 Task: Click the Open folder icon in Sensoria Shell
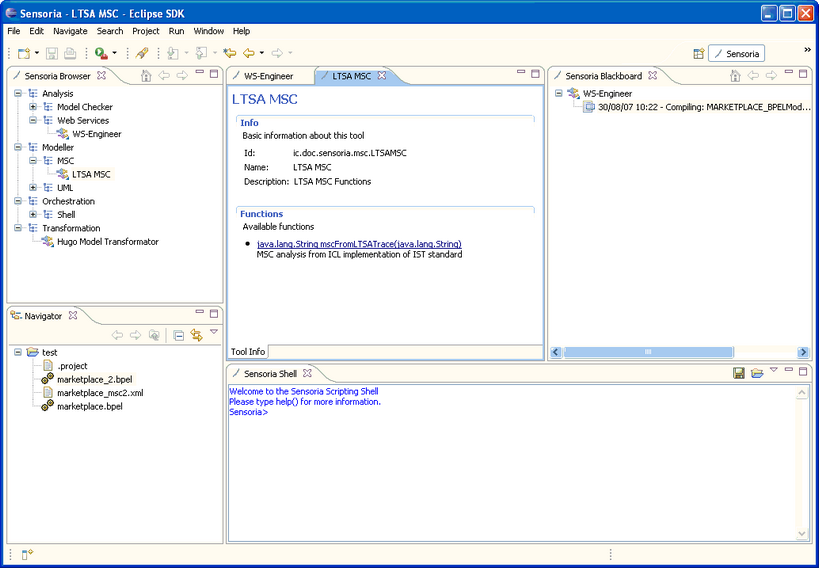(757, 373)
